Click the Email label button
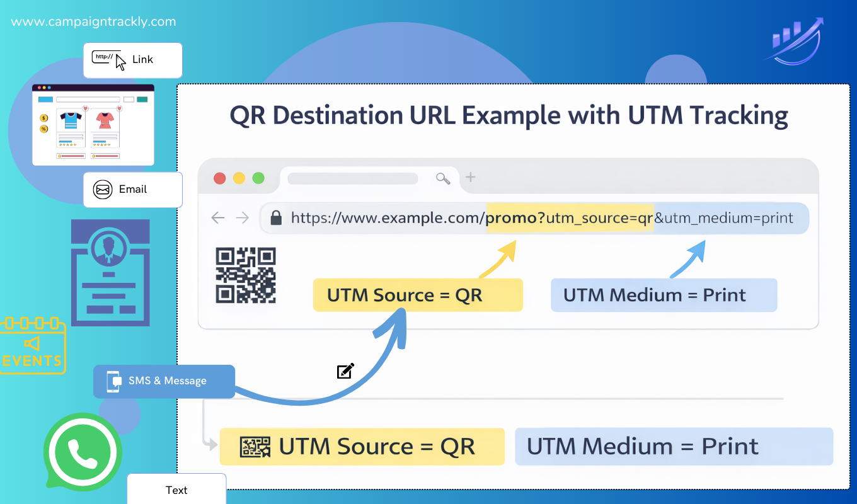Viewport: 857px width, 504px height. coord(132,190)
